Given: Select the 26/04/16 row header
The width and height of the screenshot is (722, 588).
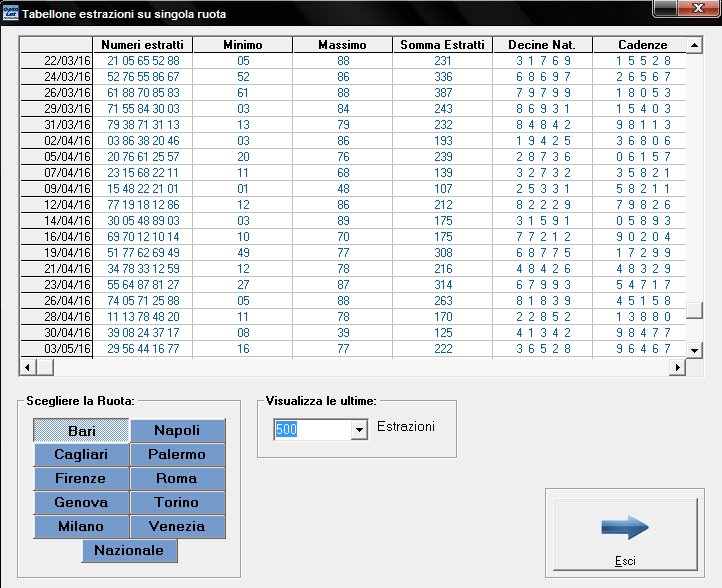Looking at the screenshot, I should [56, 301].
